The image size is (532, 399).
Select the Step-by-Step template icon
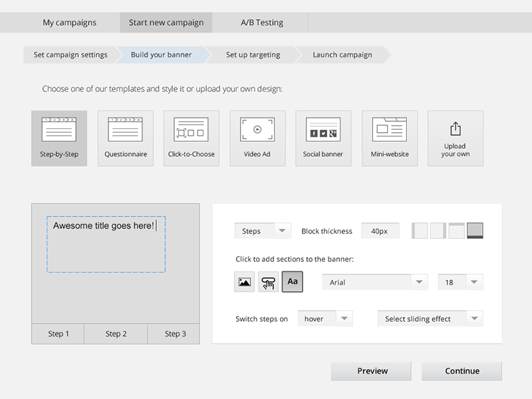59,137
